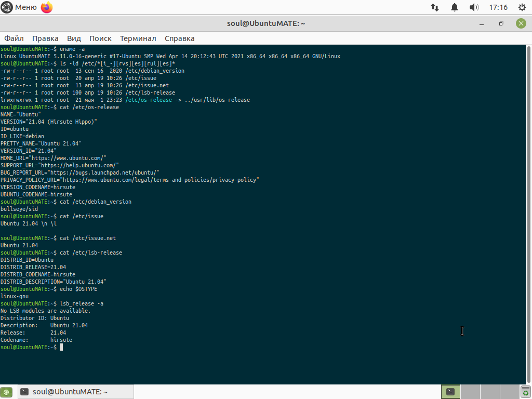
Task: Launch Firefox from the top panel
Action: point(47,7)
